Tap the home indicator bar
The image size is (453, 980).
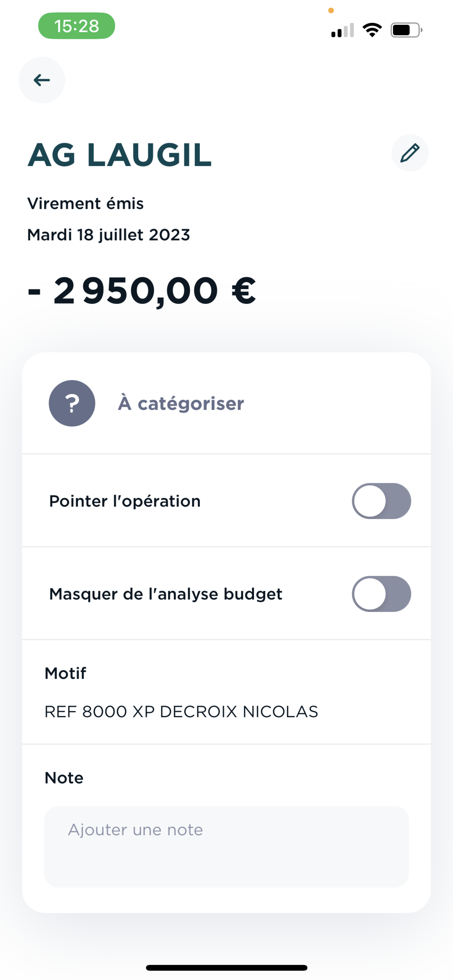click(x=226, y=968)
